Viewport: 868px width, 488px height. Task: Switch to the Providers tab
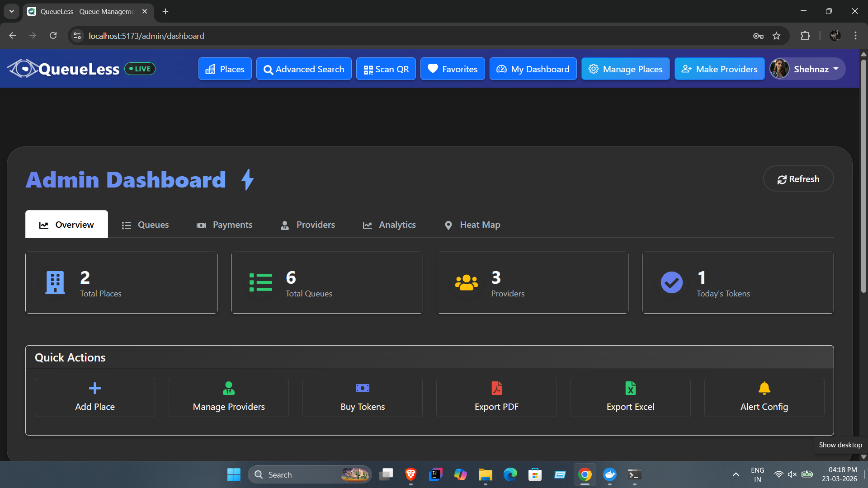click(308, 224)
